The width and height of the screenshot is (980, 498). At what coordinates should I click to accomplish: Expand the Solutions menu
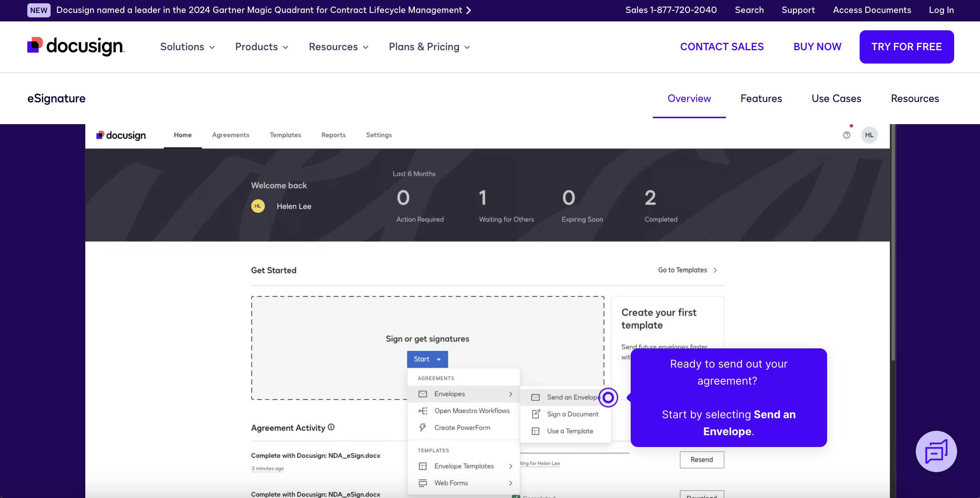pos(188,47)
